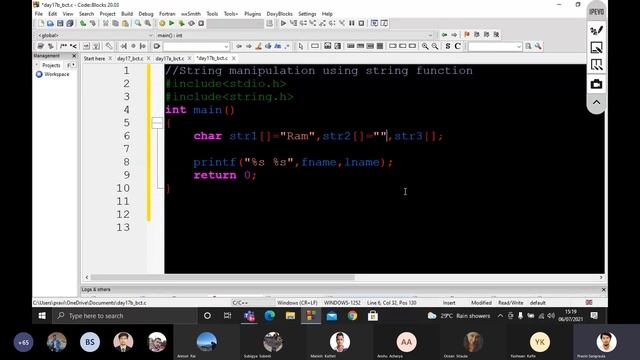The image size is (640, 360).
Task: Open the search text combo box
Action: pos(196,47)
